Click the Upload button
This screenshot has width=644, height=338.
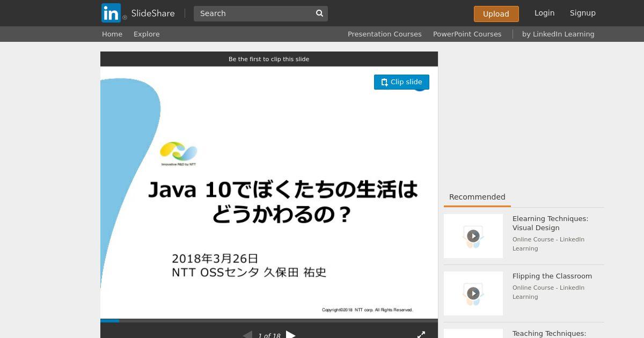[496, 14]
